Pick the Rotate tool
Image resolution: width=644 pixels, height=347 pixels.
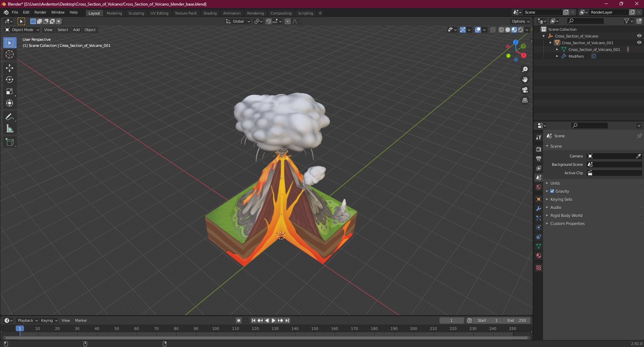(10, 80)
